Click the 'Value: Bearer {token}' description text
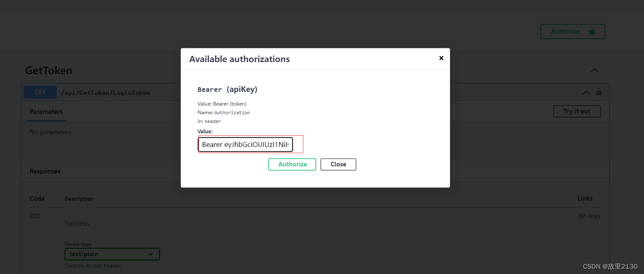 222,104
